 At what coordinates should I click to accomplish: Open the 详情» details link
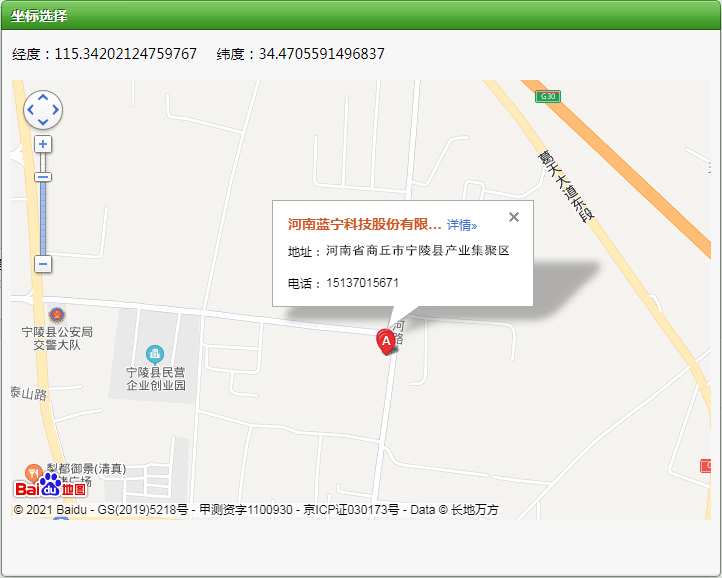[x=462, y=226]
